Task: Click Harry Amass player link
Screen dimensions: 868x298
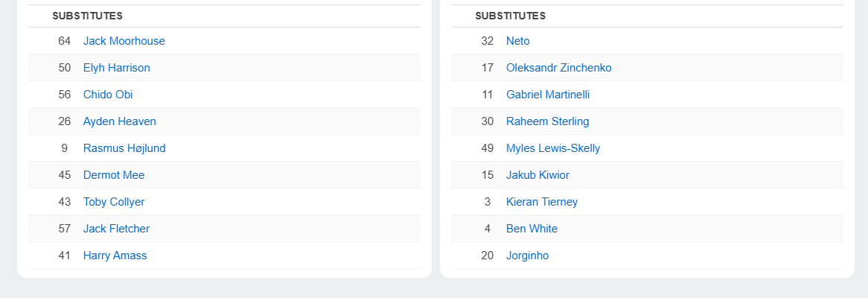Action: [115, 256]
